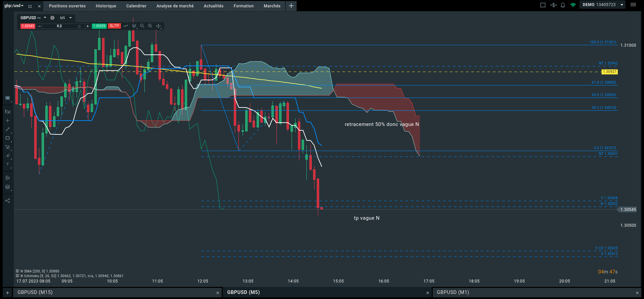This screenshot has width=644, height=299.
Task: Remove the SMA 200 indicator
Action: (22, 271)
